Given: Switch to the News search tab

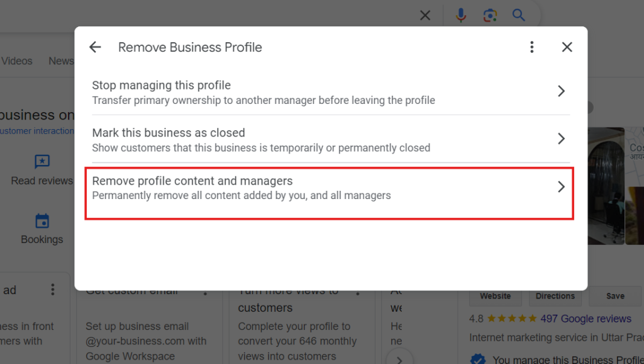Looking at the screenshot, I should 61,61.
